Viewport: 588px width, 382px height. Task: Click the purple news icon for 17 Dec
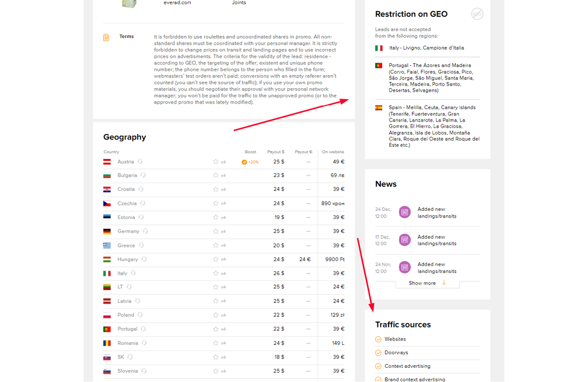coord(405,240)
